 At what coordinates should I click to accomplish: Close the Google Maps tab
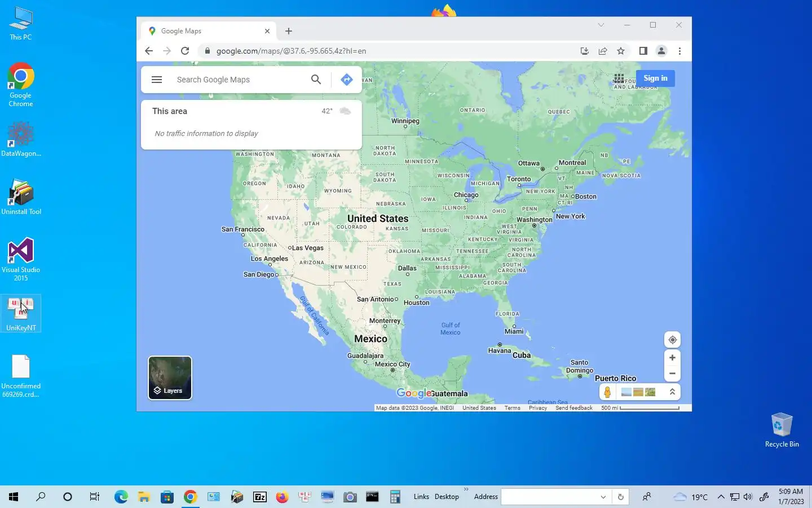coord(267,31)
